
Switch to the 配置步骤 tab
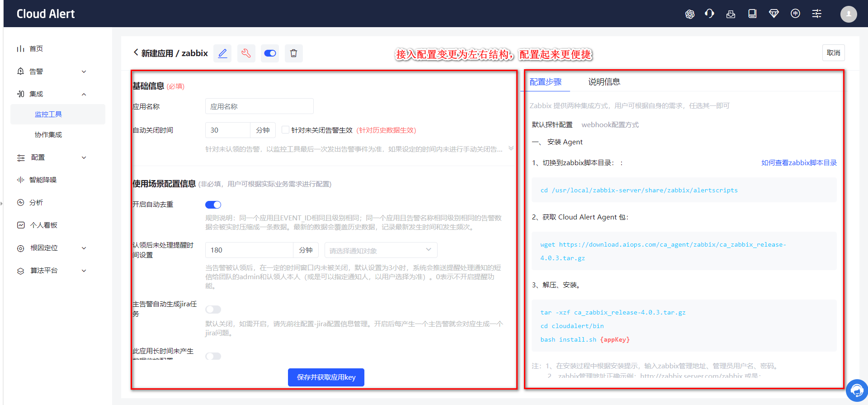[545, 82]
